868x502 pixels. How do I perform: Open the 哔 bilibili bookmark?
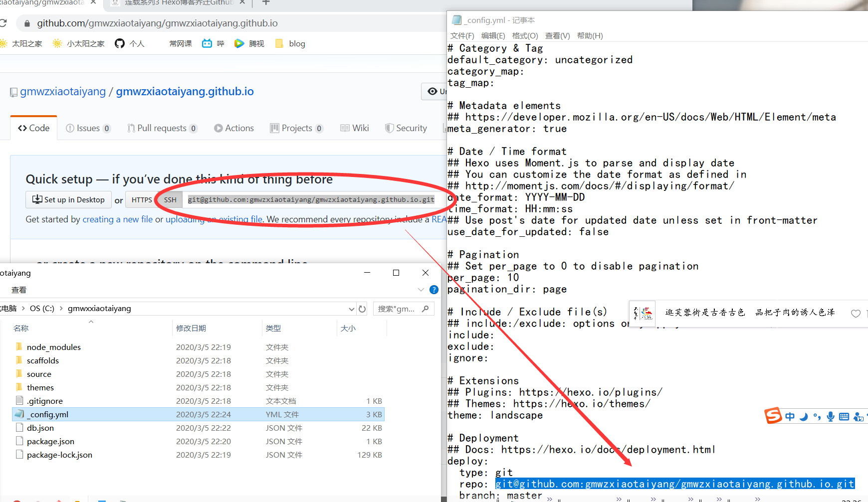click(x=214, y=44)
